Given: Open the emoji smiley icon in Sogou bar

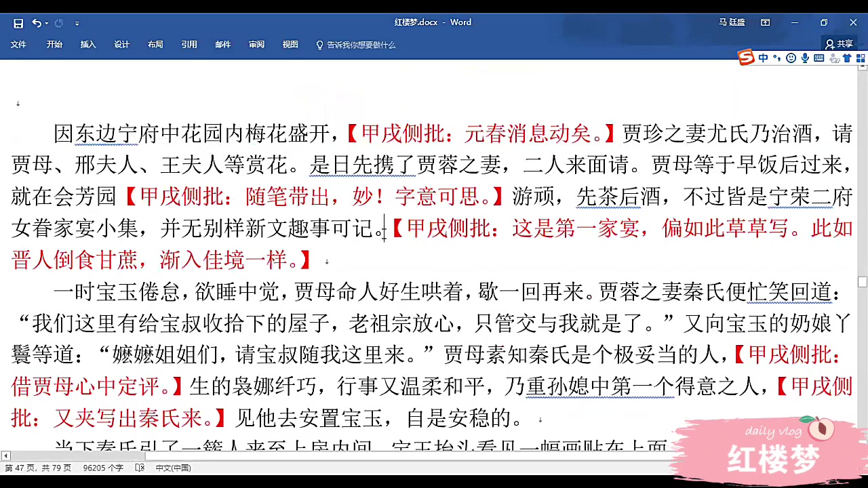Looking at the screenshot, I should pyautogui.click(x=791, y=58).
